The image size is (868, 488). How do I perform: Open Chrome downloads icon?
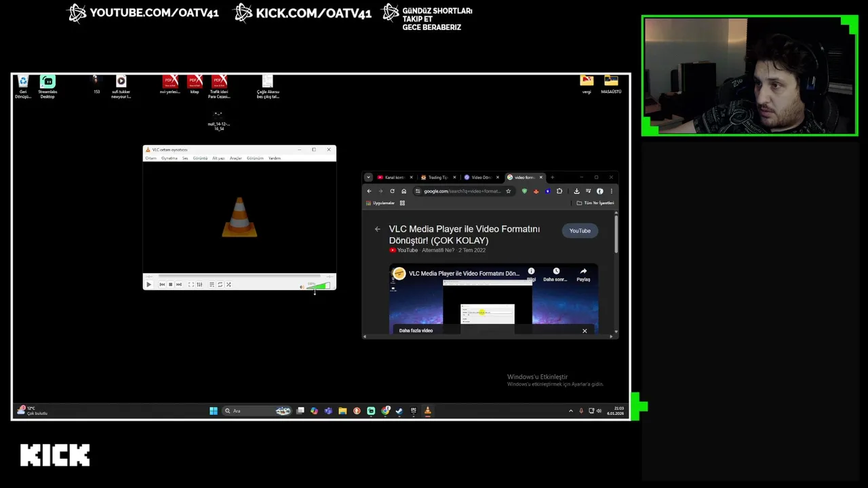click(x=576, y=191)
